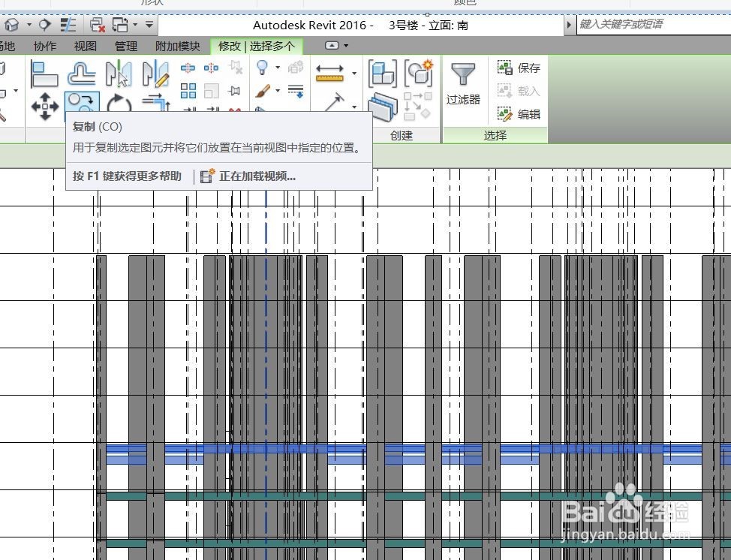This screenshot has height=560, width=731.
Task: Click the search keyword input field
Action: (x=654, y=24)
